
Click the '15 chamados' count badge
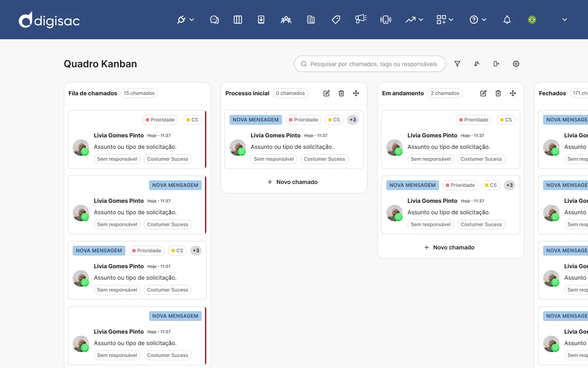point(139,93)
